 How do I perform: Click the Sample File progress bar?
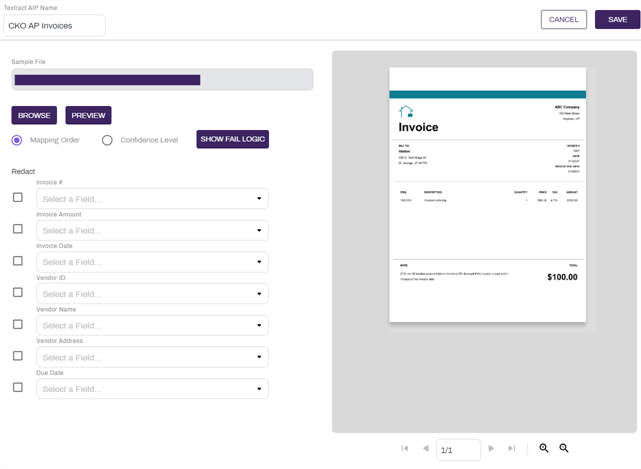(x=162, y=80)
